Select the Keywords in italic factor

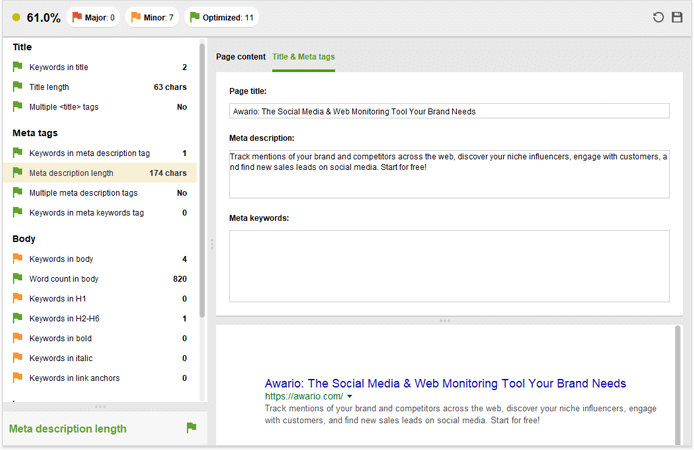click(x=100, y=358)
